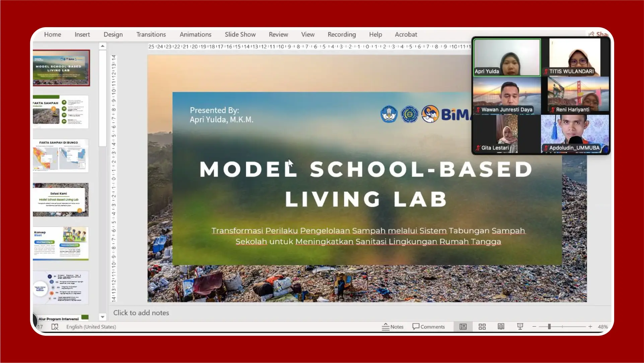Screen dimensions: 644x363
Task: Select TITIS WULANDARI's video tile
Action: 575,57
